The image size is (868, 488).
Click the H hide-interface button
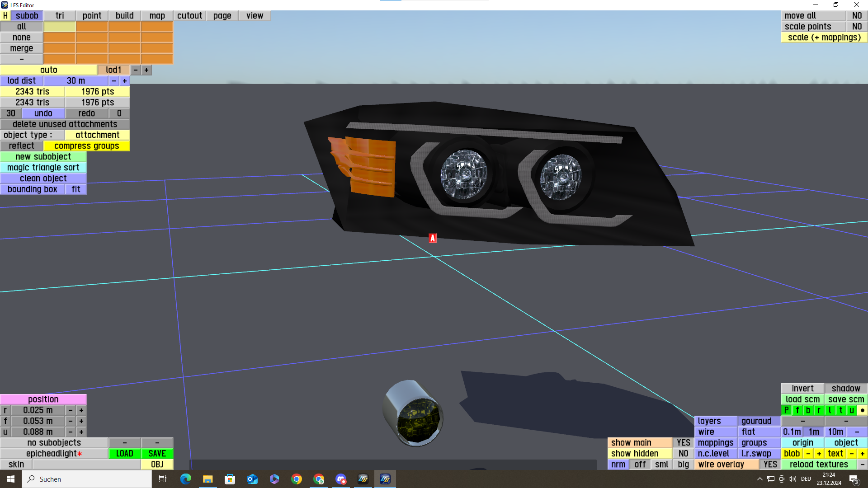pos(5,15)
